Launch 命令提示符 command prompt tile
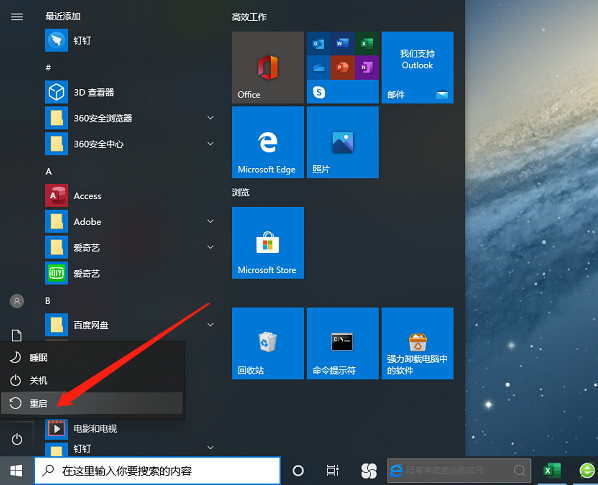The height and width of the screenshot is (485, 598). (342, 343)
